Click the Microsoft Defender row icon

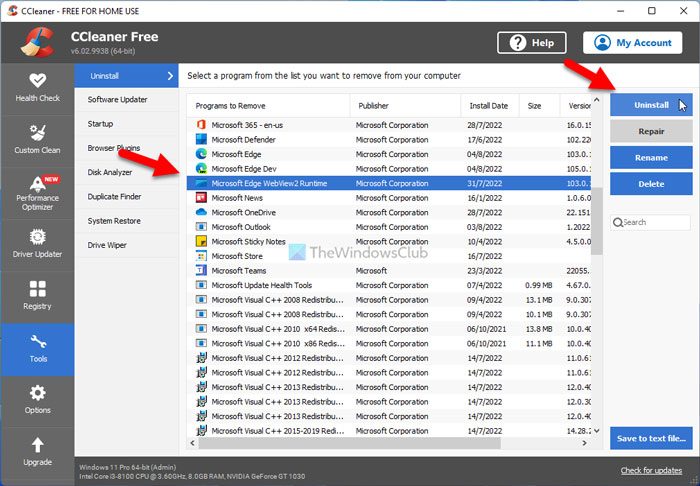(x=201, y=139)
